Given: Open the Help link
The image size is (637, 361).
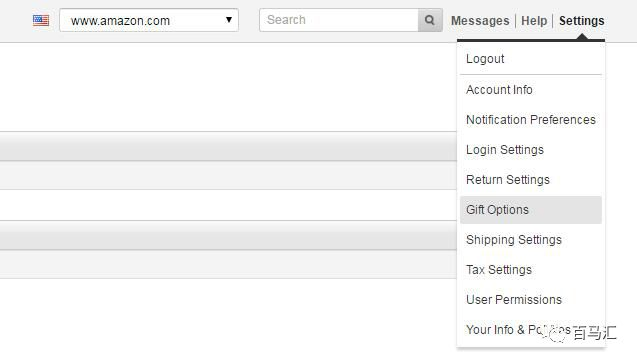Looking at the screenshot, I should [x=534, y=21].
